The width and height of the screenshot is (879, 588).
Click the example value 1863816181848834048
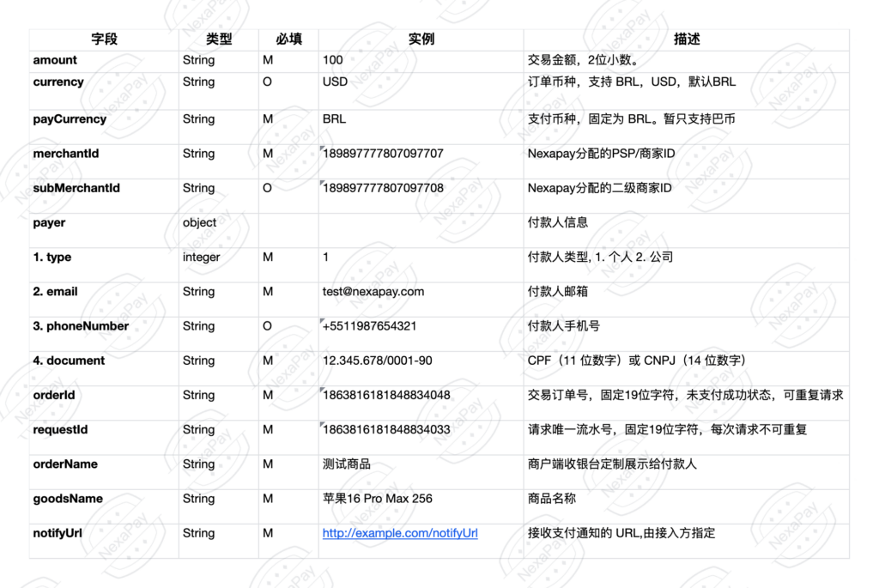click(x=386, y=395)
